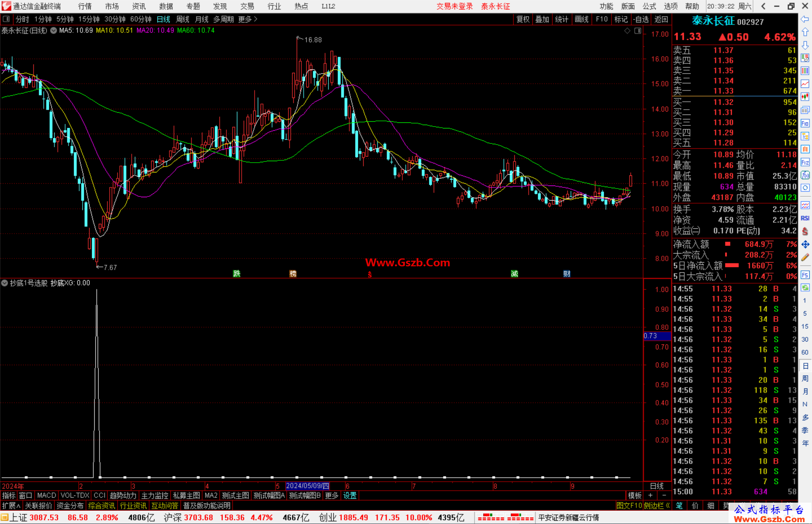812x524 pixels.
Task: Switch to 1-minute period in sidebar
Action: (804, 301)
